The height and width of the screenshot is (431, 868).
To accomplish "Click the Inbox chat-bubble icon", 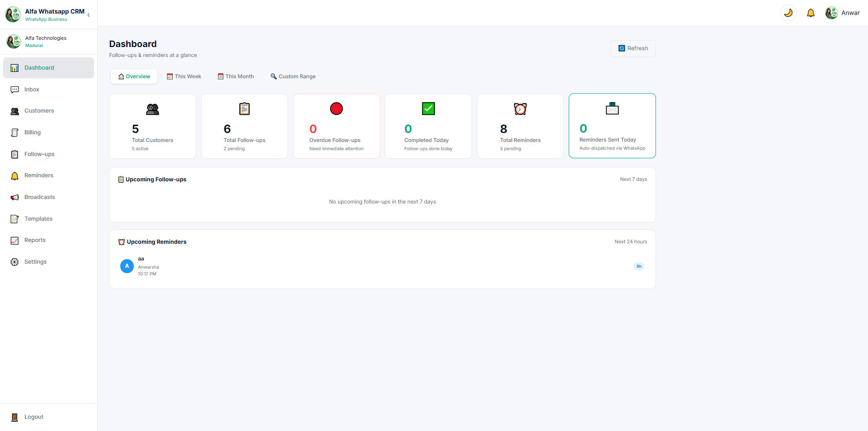I will click(14, 90).
